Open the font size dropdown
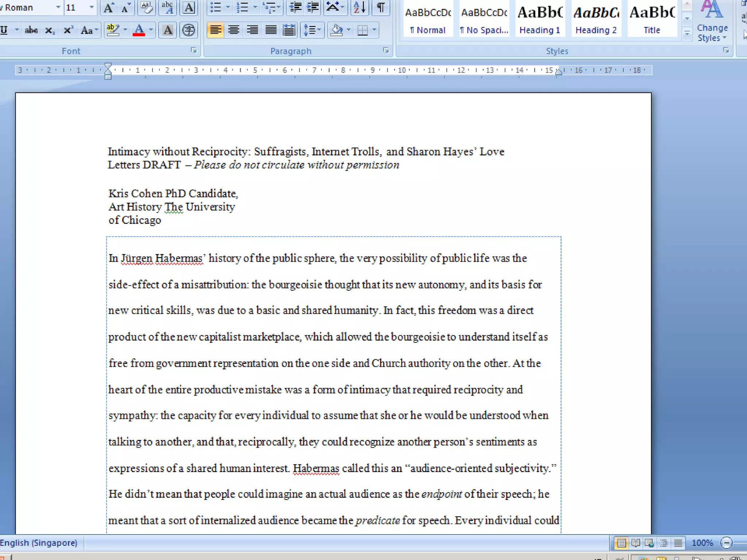This screenshot has width=747, height=560. pyautogui.click(x=92, y=8)
